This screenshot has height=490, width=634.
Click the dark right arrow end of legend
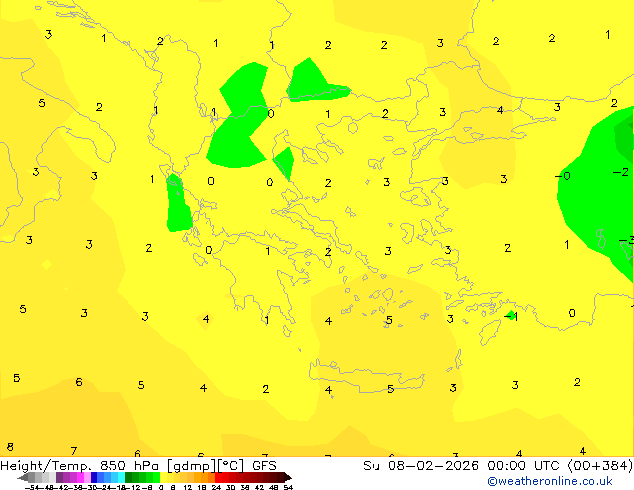coord(288,478)
